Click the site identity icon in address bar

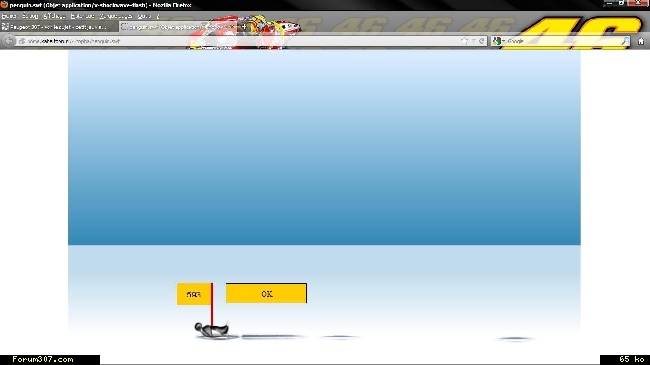pos(22,41)
